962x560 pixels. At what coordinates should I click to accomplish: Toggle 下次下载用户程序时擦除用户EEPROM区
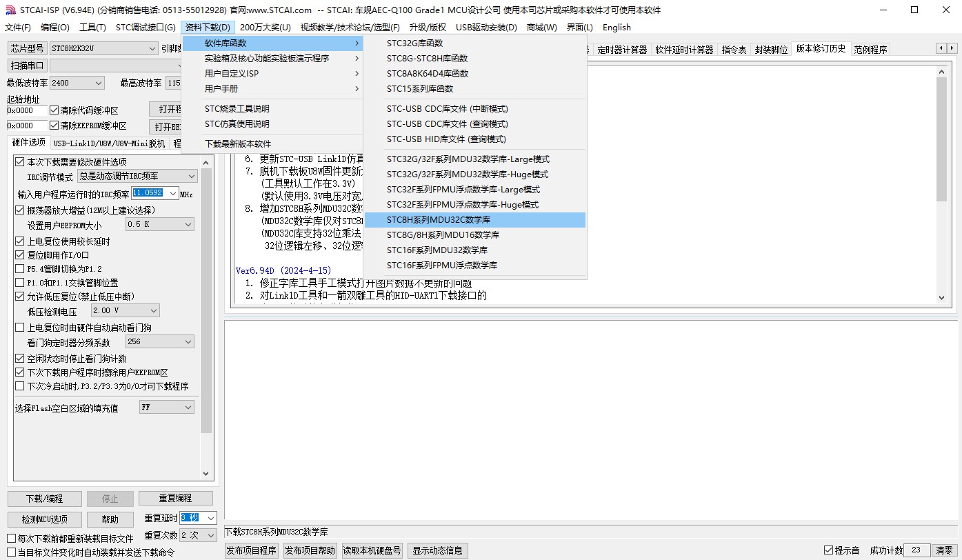pos(20,372)
